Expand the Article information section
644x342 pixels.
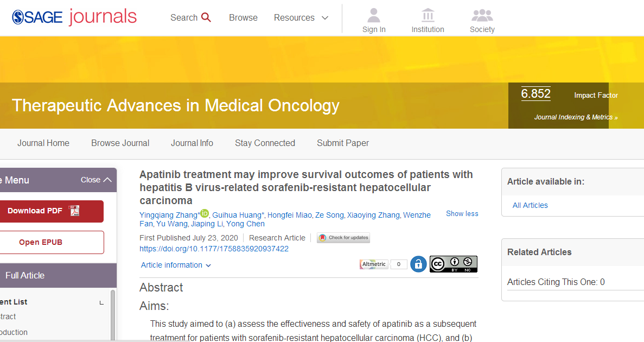point(176,265)
